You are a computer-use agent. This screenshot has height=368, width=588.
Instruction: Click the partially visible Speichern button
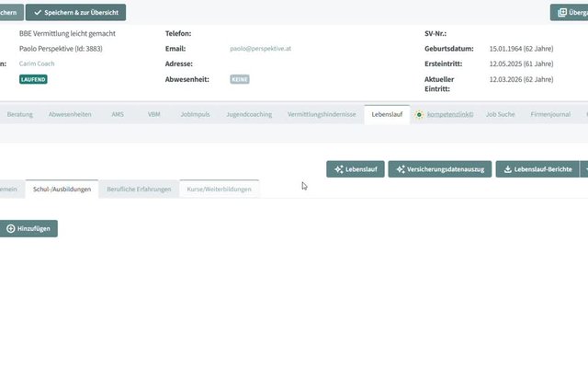tap(11, 12)
